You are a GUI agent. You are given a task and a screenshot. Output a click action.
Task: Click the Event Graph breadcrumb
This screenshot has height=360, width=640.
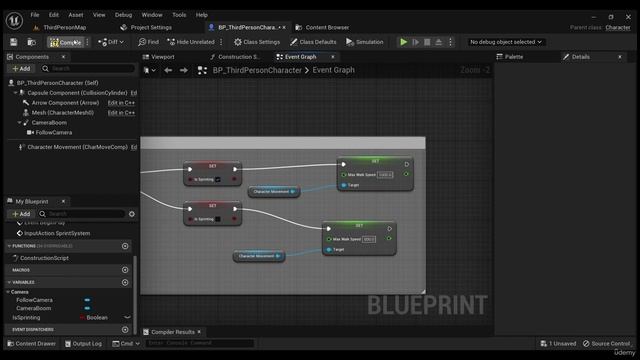coord(333,70)
